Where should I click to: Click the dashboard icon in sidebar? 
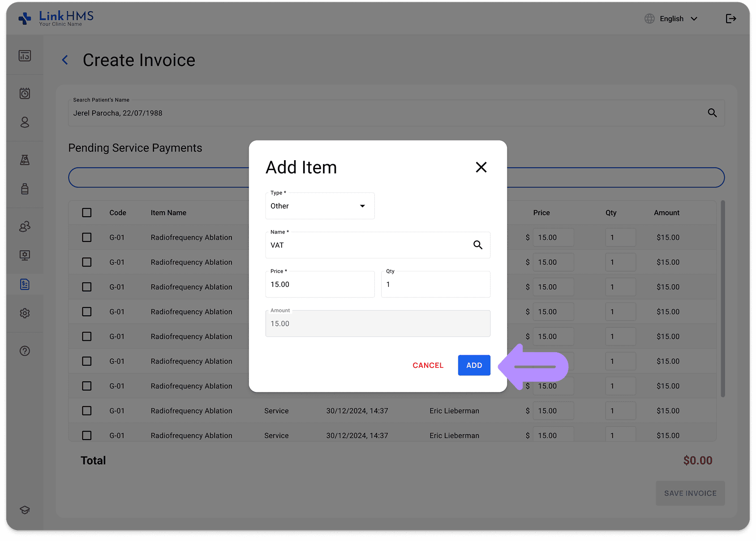[25, 56]
